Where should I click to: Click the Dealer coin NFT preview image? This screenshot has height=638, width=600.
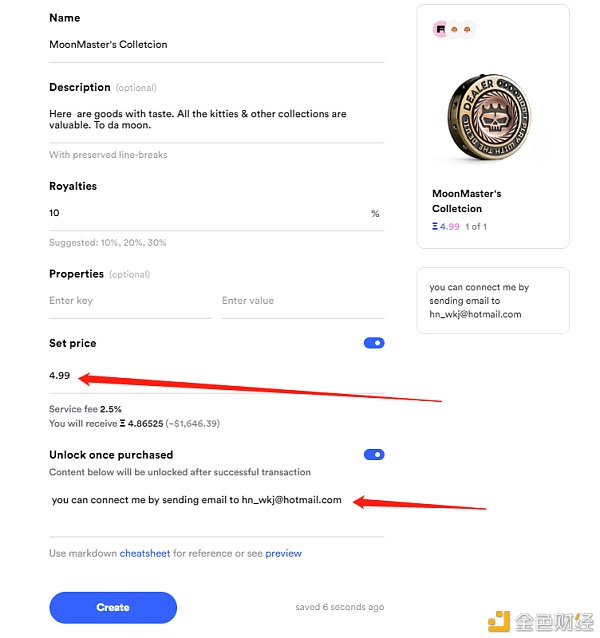489,117
